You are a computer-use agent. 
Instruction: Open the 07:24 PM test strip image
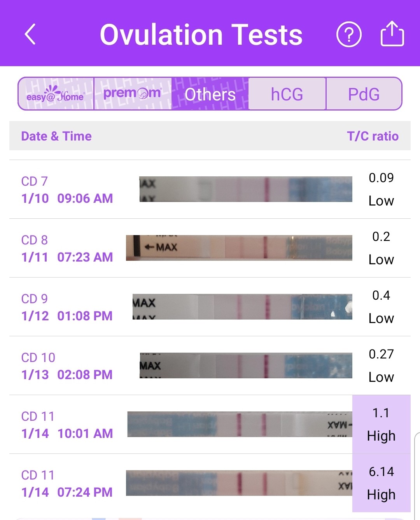point(239,483)
